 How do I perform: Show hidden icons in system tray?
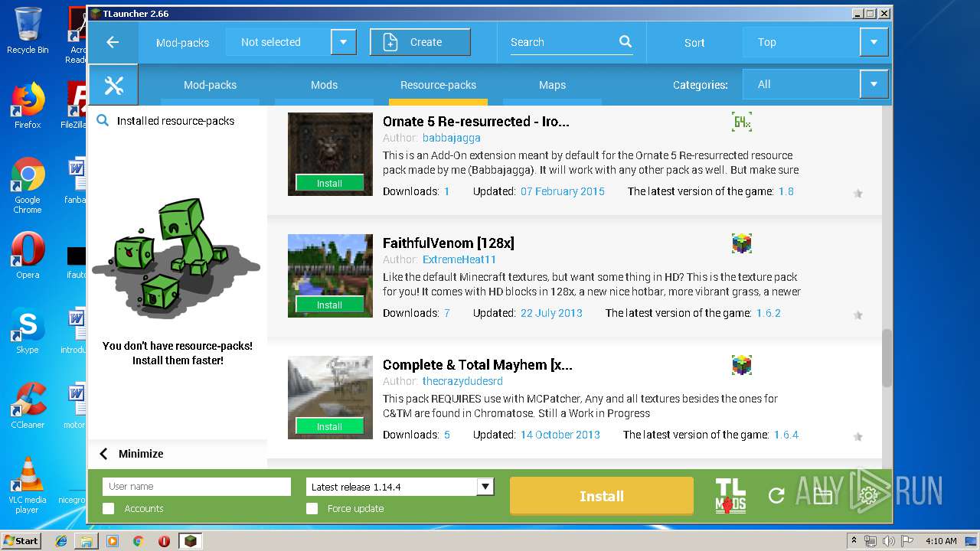click(x=854, y=541)
